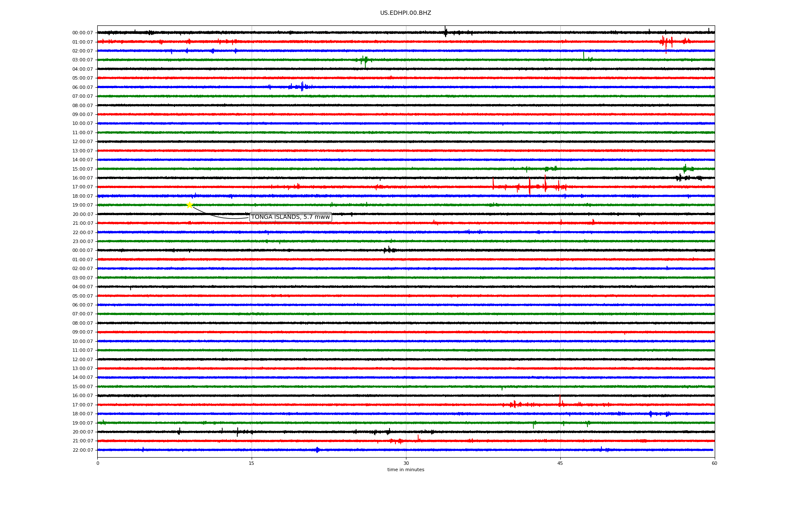Click the red burst at the end of the first 01:00:07 trace
Viewport: 812px width, 508px height.
[x=666, y=42]
